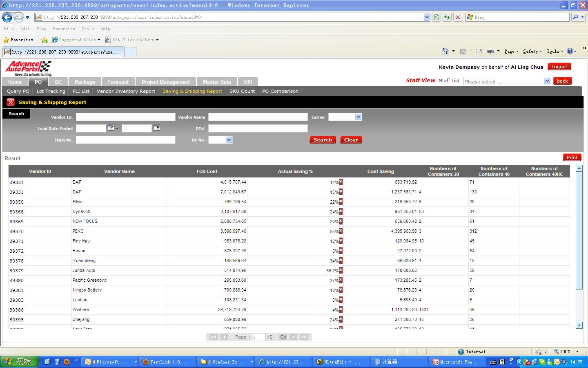The width and height of the screenshot is (588, 368).
Task: Click the IE Refresh page icon
Action: click(x=447, y=17)
